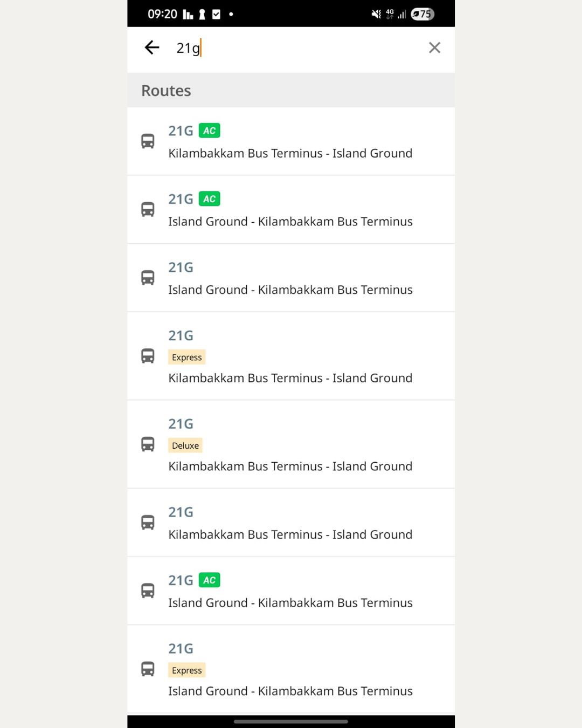
Task: Tap bus icon beside first 21G Express route
Action: click(x=148, y=356)
